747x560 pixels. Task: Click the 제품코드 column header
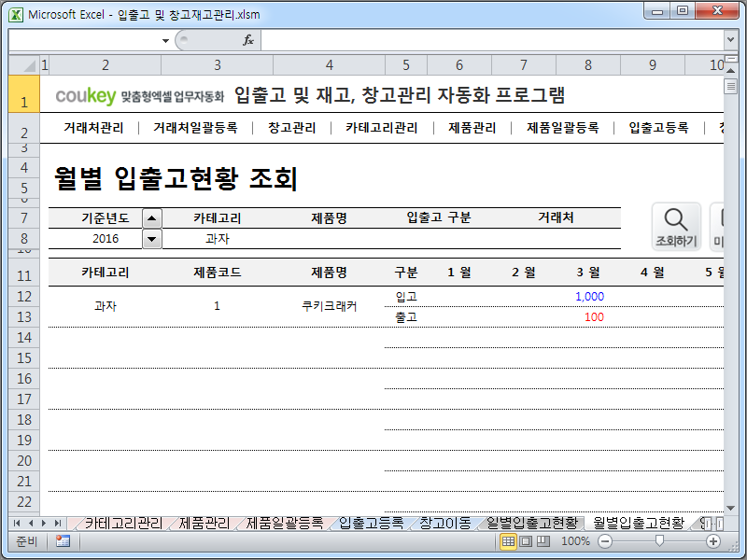(218, 273)
